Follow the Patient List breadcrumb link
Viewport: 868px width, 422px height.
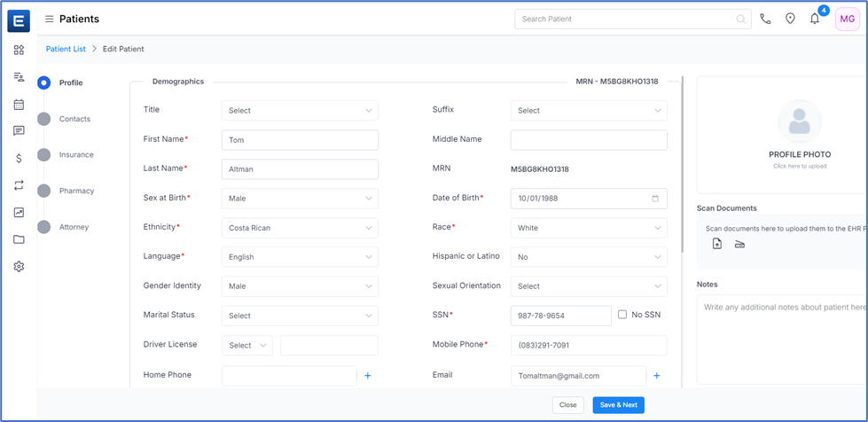click(x=66, y=49)
